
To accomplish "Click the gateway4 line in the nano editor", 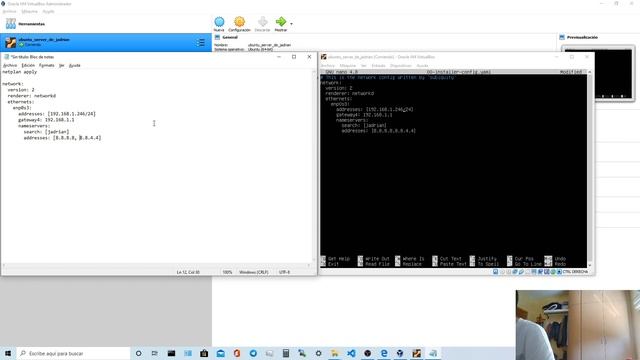I will [364, 115].
